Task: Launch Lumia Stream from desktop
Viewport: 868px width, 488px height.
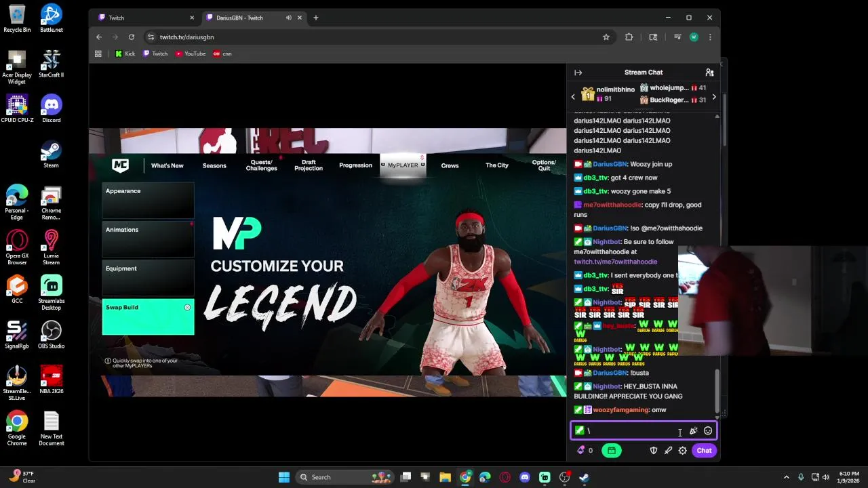Action: 52,248
